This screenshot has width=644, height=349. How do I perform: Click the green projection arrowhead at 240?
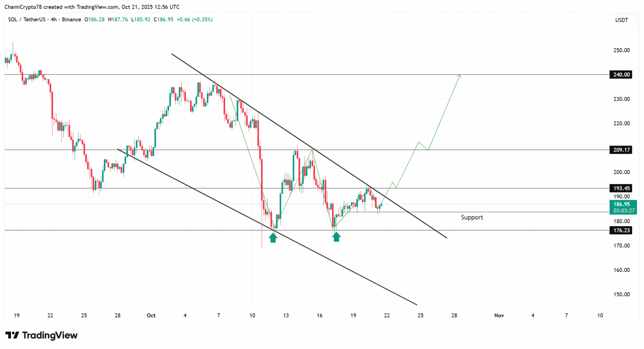[x=460, y=76]
